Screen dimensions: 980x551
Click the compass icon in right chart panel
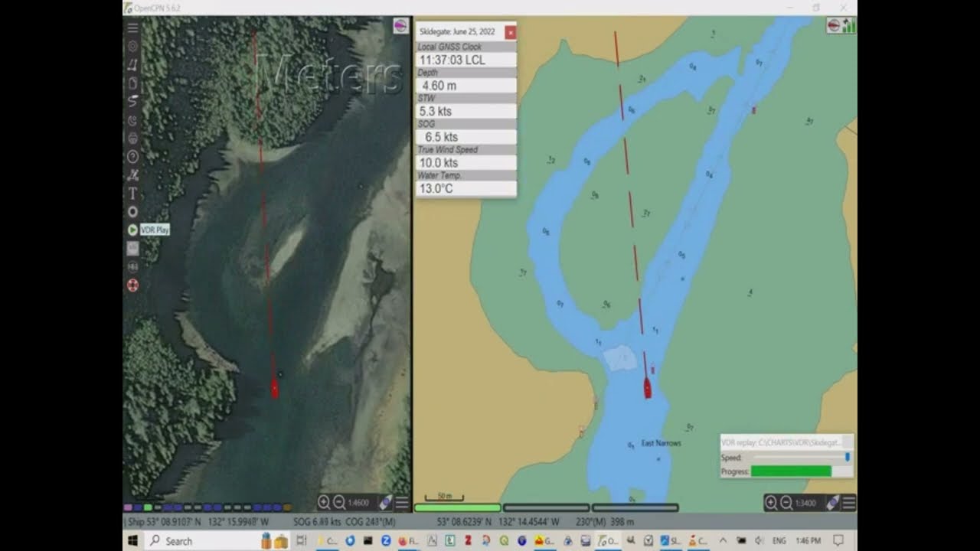pos(833,25)
